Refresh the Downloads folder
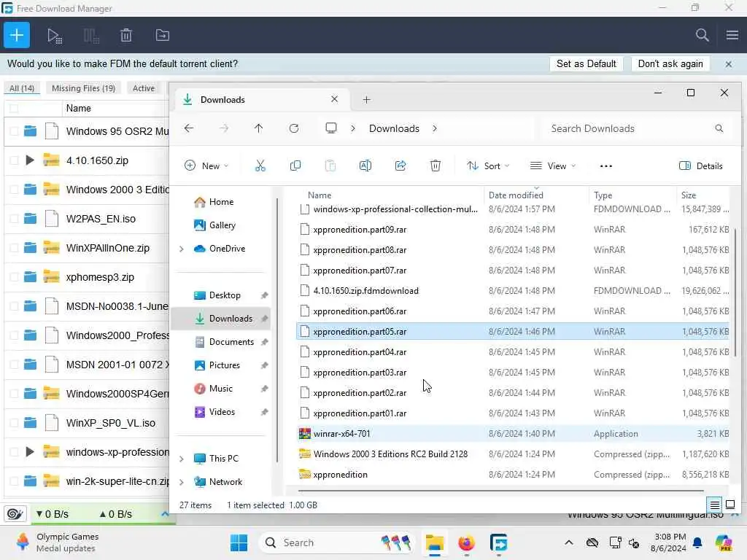Screen dimensions: 747x560 tap(294, 128)
